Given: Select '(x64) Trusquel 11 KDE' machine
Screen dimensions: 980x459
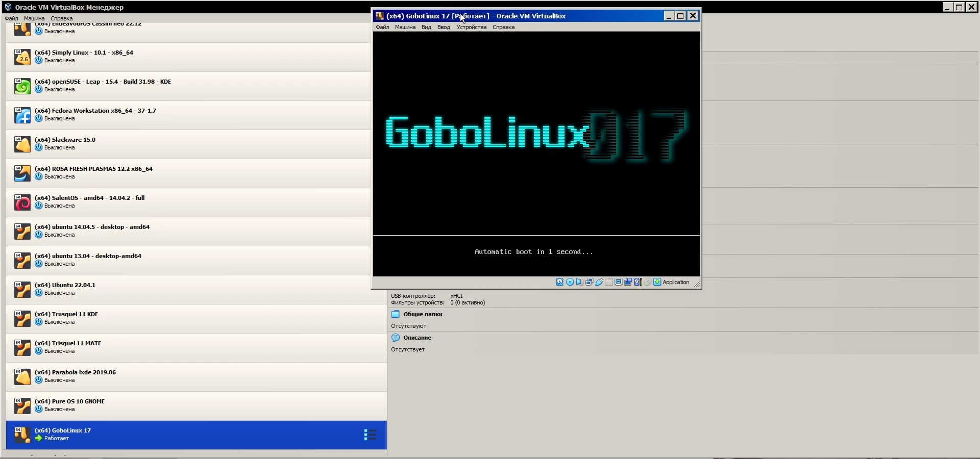Looking at the screenshot, I should pyautogui.click(x=197, y=318).
